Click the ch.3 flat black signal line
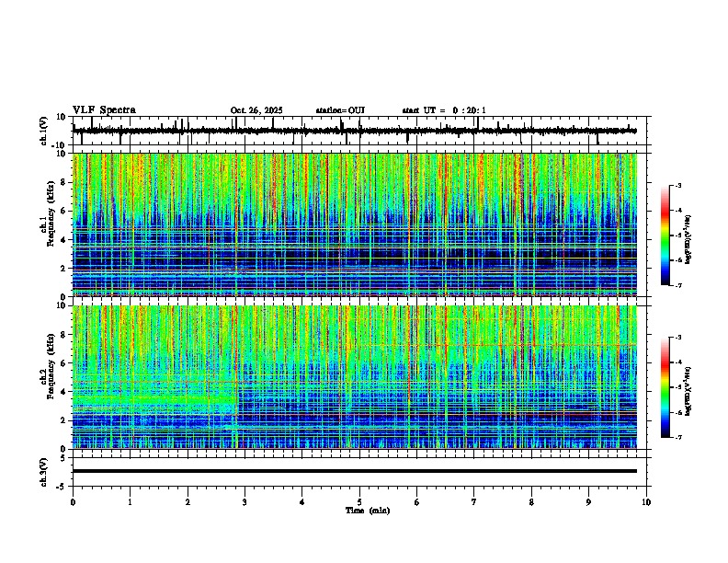Screen dimensions: 728x563 pos(355,471)
